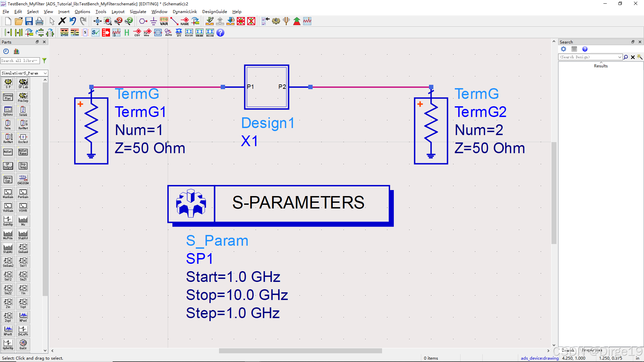Insert a VAR variable equation component
Screen dimensions: 644x362
164,21
